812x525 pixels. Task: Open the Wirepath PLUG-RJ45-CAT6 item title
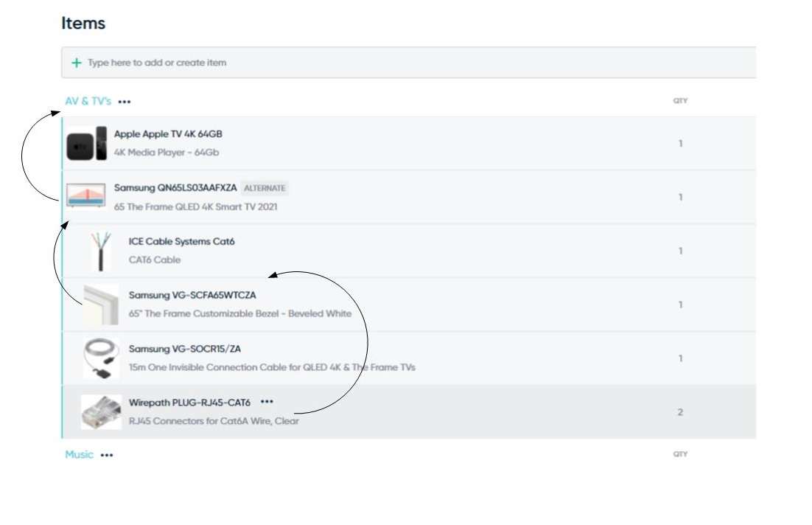pyautogui.click(x=189, y=402)
